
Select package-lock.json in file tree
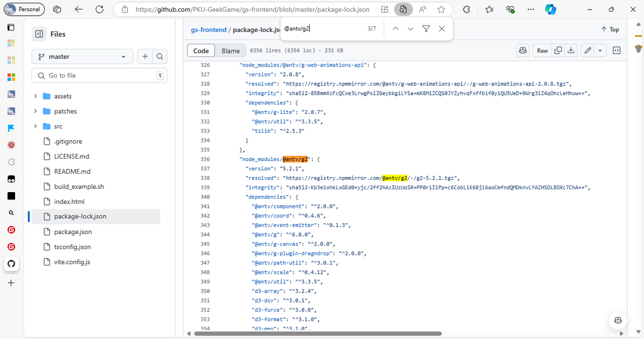[96, 216]
